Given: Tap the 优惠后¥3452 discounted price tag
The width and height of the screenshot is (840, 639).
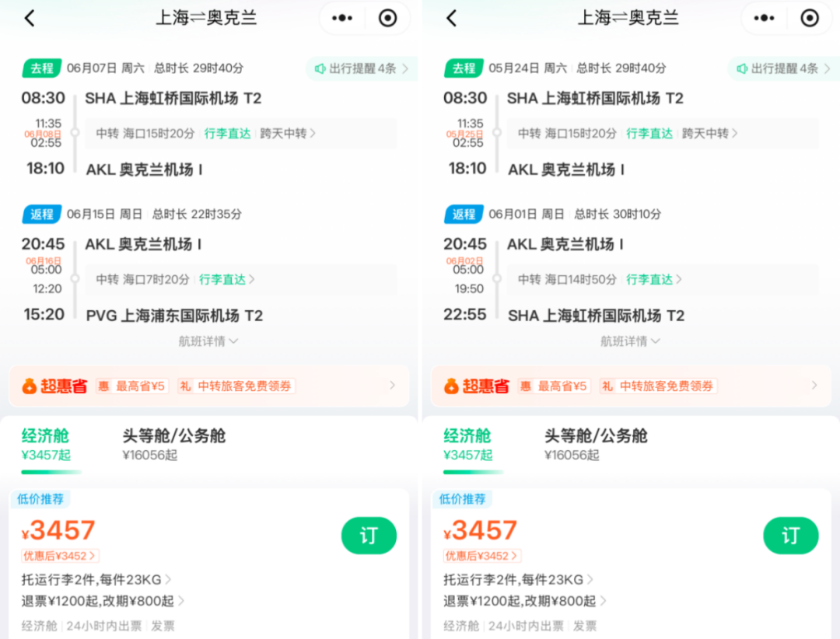Looking at the screenshot, I should point(60,555).
